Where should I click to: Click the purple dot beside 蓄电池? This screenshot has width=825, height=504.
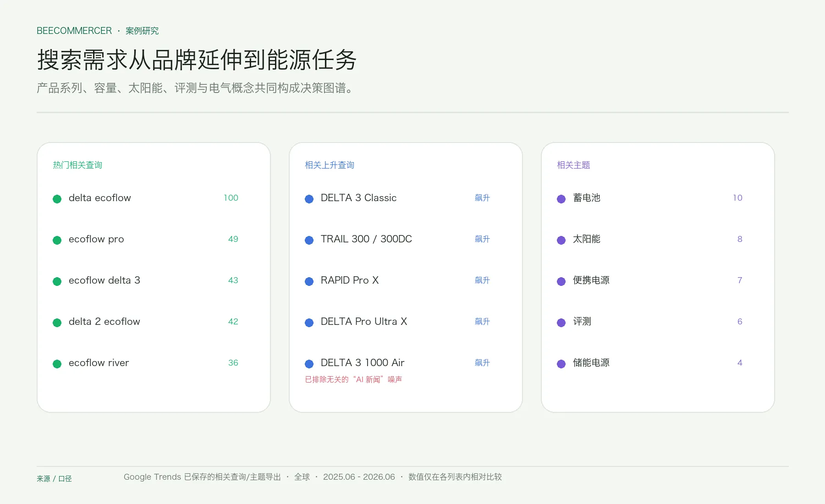click(x=561, y=199)
